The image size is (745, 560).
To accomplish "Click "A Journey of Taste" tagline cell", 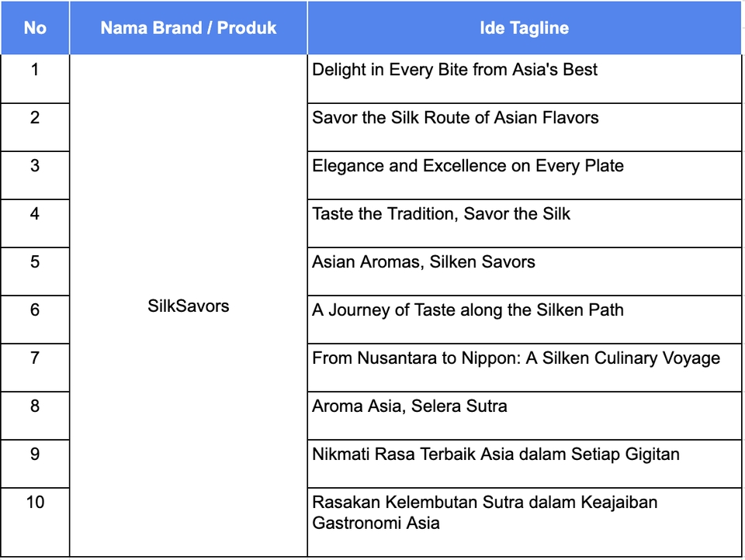I will tap(468, 310).
